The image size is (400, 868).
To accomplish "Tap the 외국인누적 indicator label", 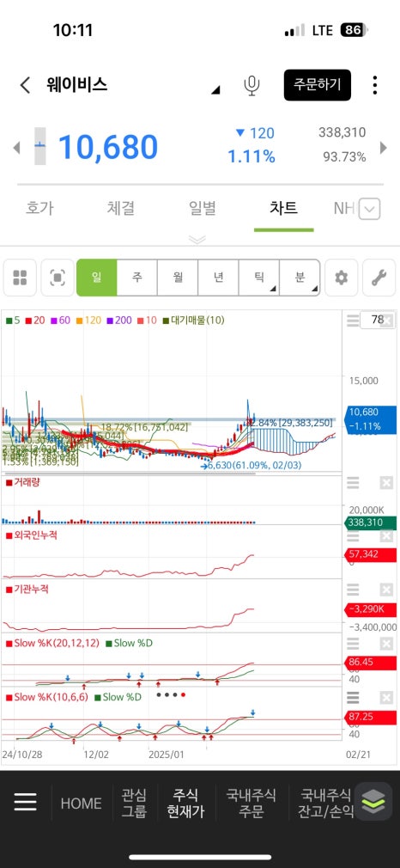I will click(32, 535).
